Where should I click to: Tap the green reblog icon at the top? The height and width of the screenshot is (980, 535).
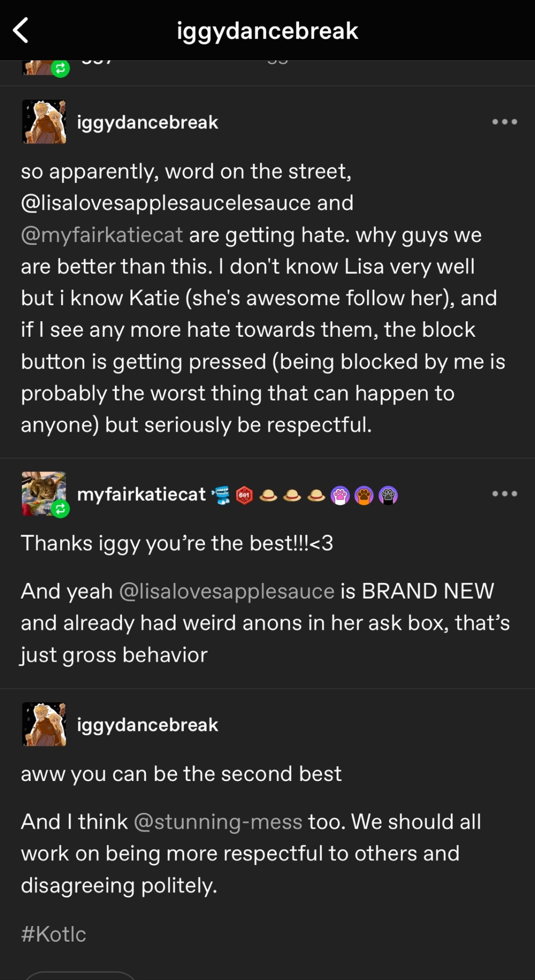(x=60, y=68)
